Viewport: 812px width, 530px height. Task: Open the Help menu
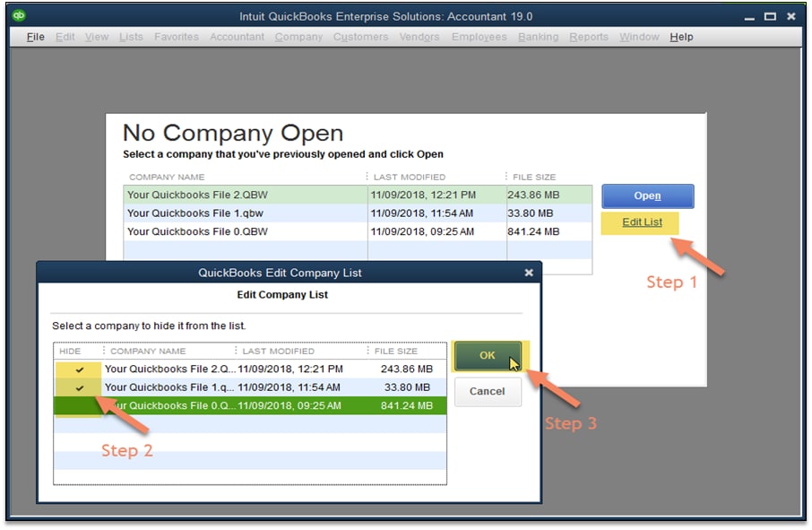point(681,37)
